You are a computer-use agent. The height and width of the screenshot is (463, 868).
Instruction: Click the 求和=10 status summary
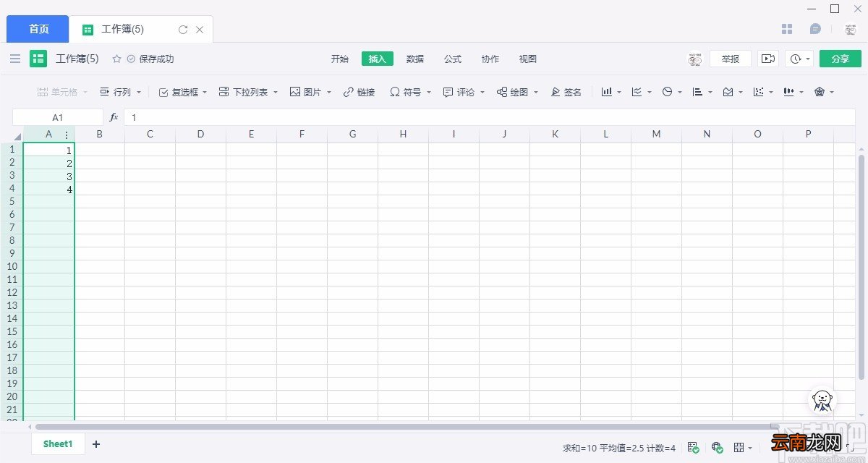(579, 448)
